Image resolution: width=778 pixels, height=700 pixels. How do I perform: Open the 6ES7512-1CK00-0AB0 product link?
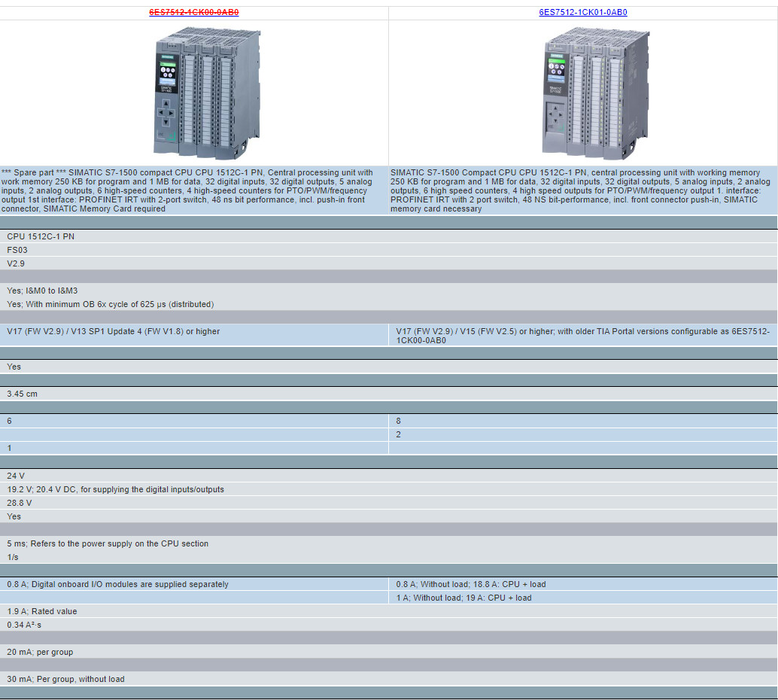pos(193,12)
